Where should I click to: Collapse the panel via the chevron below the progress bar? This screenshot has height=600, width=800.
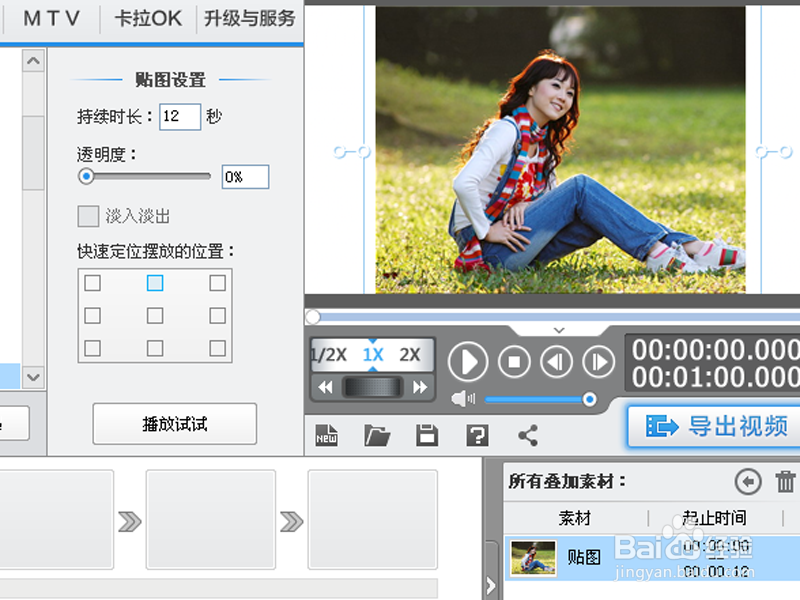tap(559, 331)
